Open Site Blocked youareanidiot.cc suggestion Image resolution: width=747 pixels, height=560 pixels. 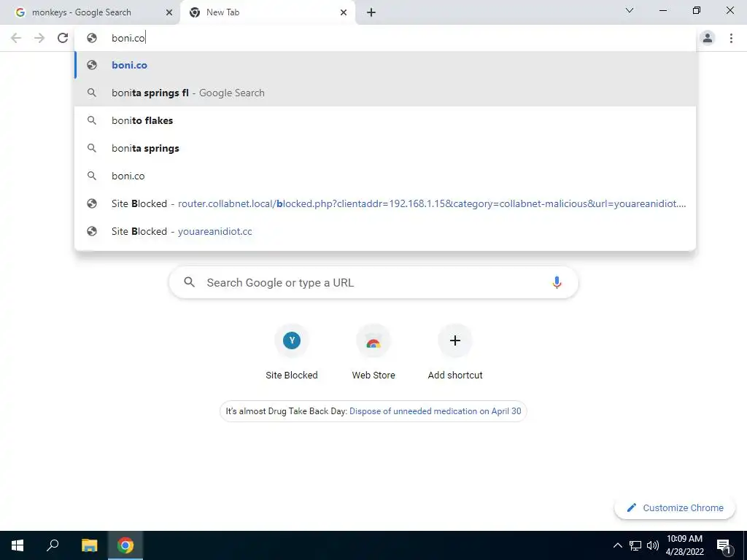385,231
